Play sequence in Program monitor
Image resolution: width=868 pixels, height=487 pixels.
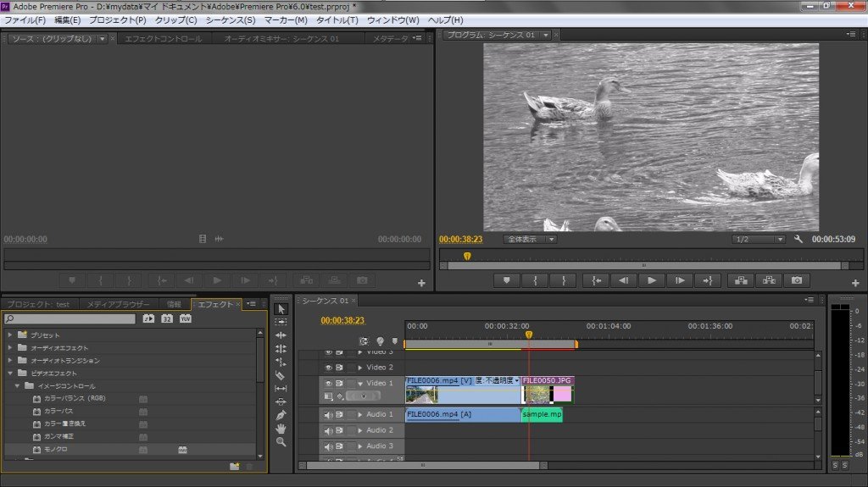[652, 280]
